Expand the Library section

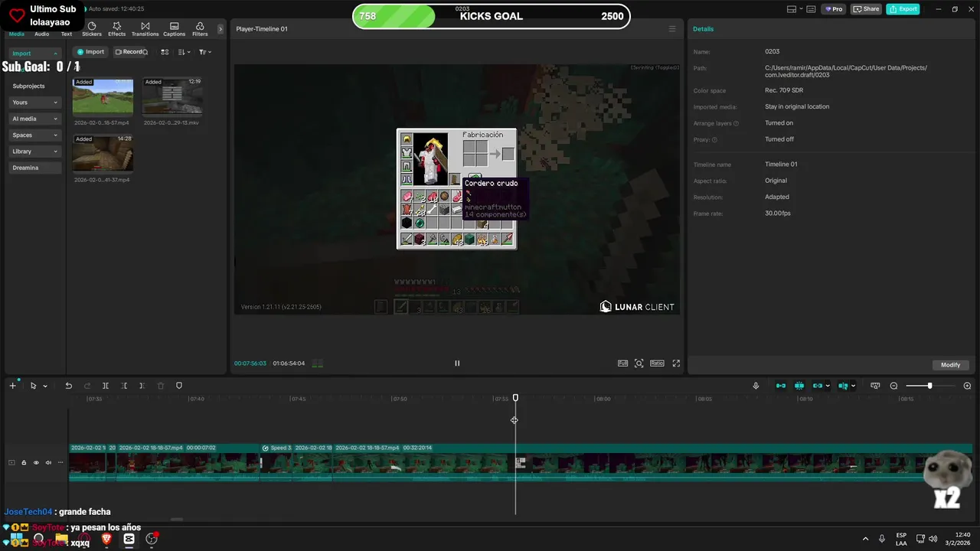(x=35, y=152)
